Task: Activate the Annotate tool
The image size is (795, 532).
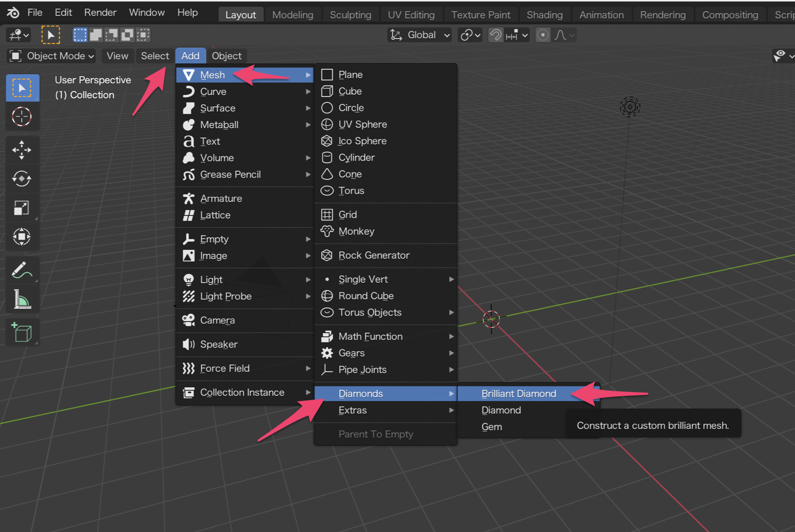Action: (x=22, y=270)
